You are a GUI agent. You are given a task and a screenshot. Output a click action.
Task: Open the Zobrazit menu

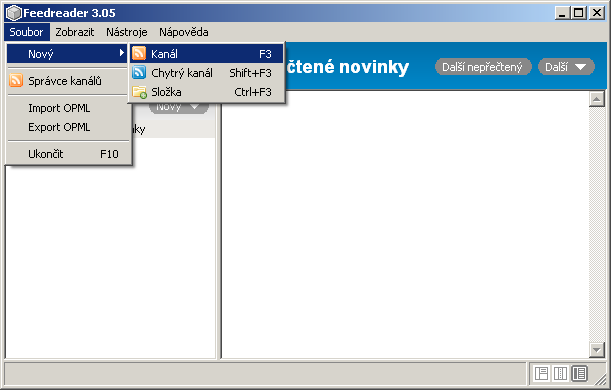pyautogui.click(x=74, y=32)
